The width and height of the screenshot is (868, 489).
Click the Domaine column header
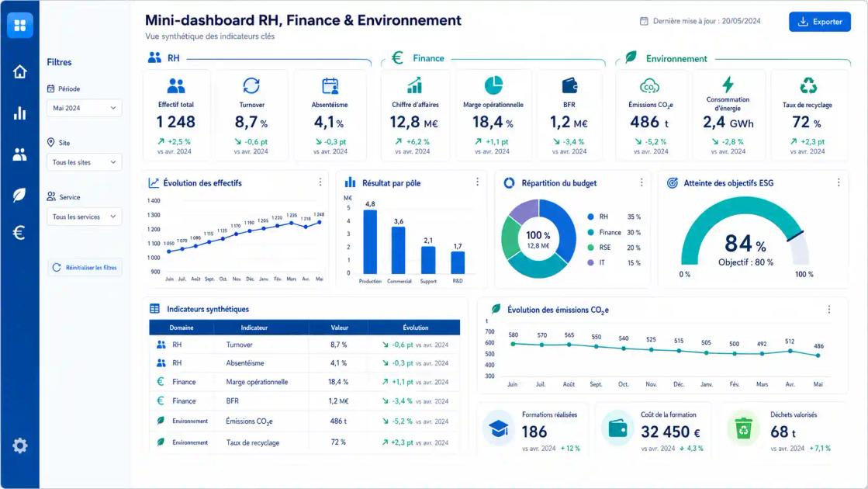point(182,328)
